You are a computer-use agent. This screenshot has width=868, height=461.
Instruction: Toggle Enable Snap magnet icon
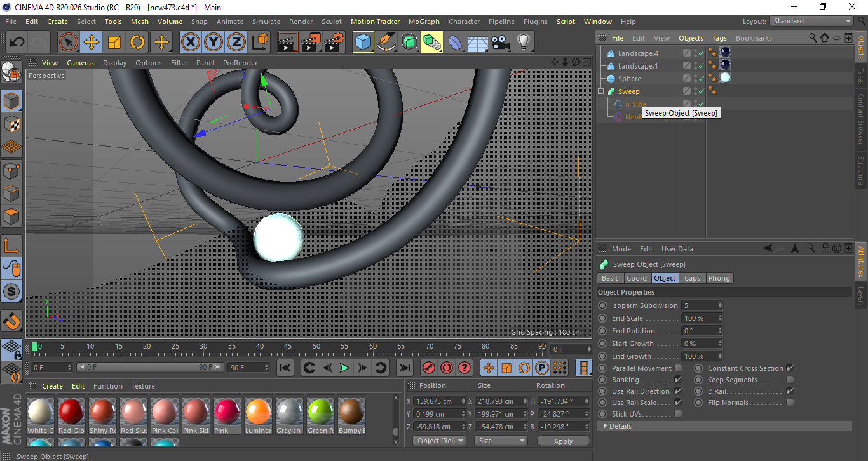(x=11, y=321)
